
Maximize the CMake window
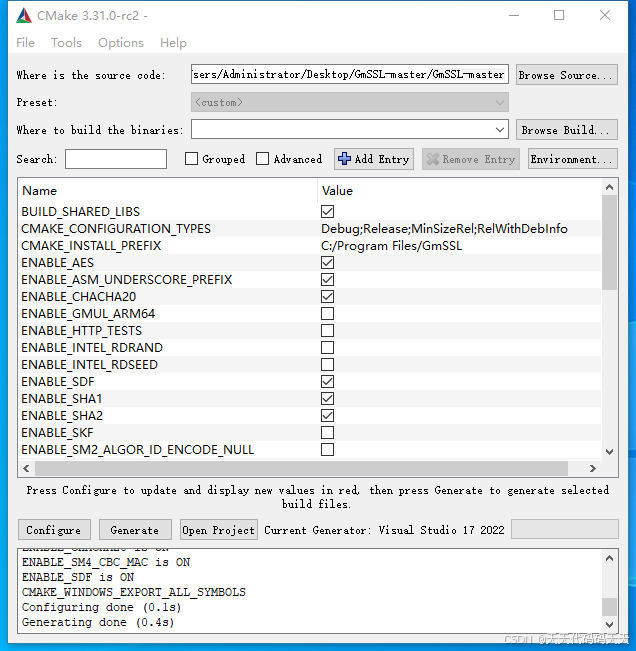[x=559, y=16]
